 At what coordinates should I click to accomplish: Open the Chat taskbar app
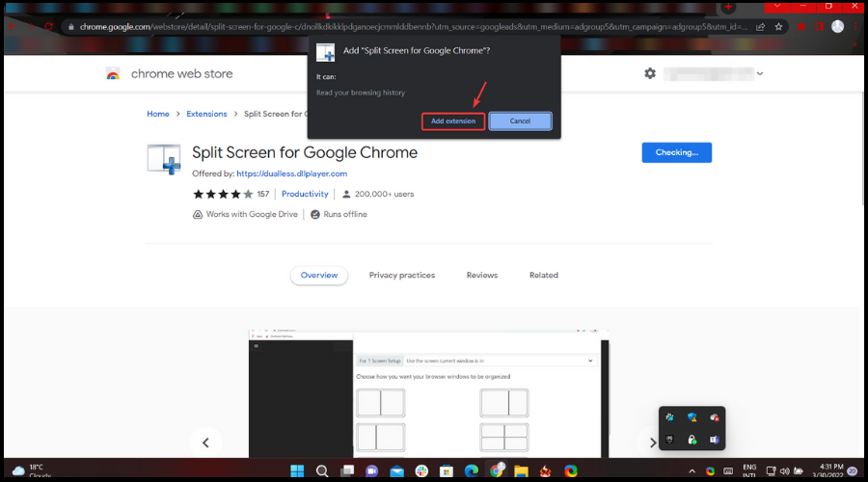click(371, 471)
